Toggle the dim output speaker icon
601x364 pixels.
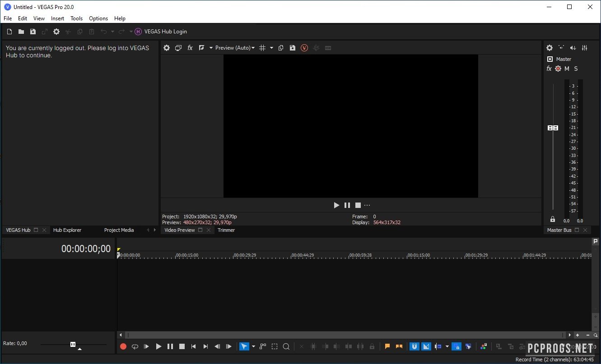[573, 48]
